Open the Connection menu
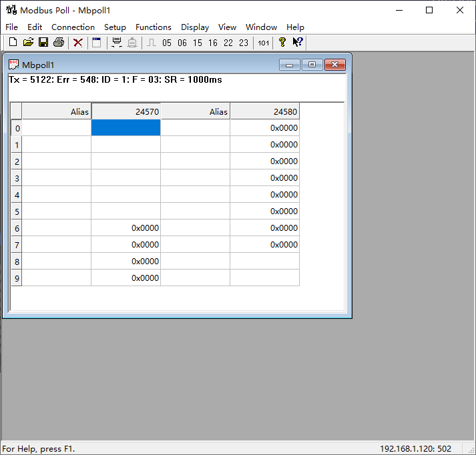 pyautogui.click(x=73, y=27)
